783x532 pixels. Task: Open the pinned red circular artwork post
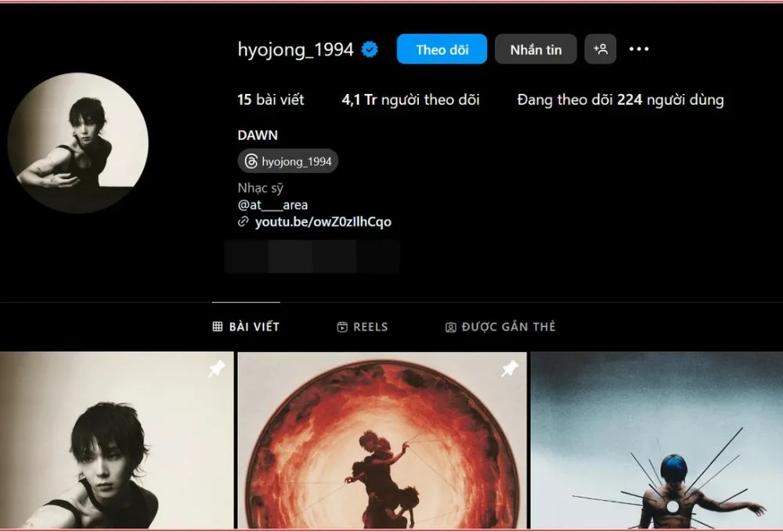[x=382, y=440]
